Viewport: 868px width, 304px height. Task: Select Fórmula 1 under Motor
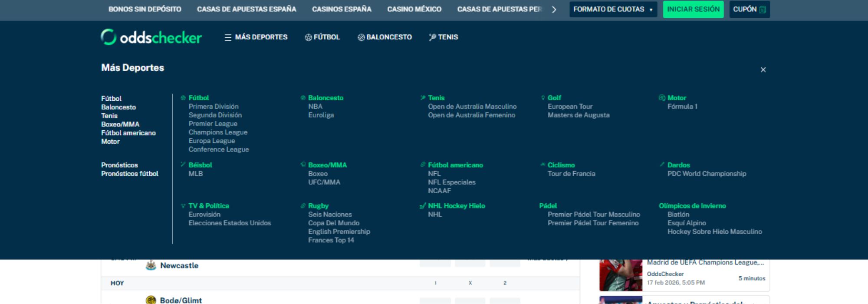[682, 106]
